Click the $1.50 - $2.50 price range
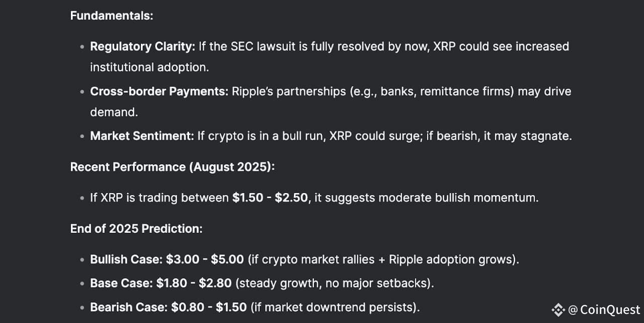This screenshot has width=644, height=323. tap(270, 198)
